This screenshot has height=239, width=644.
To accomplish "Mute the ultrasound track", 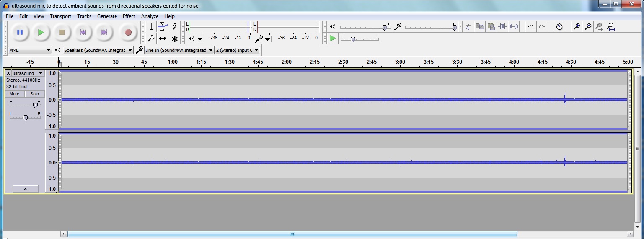I will pyautogui.click(x=15, y=94).
